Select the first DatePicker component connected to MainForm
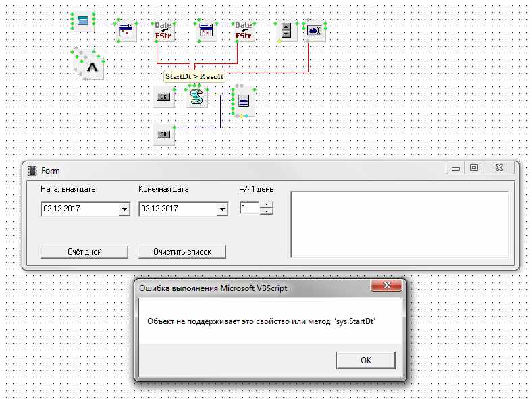This screenshot has width=532, height=399. (126, 31)
